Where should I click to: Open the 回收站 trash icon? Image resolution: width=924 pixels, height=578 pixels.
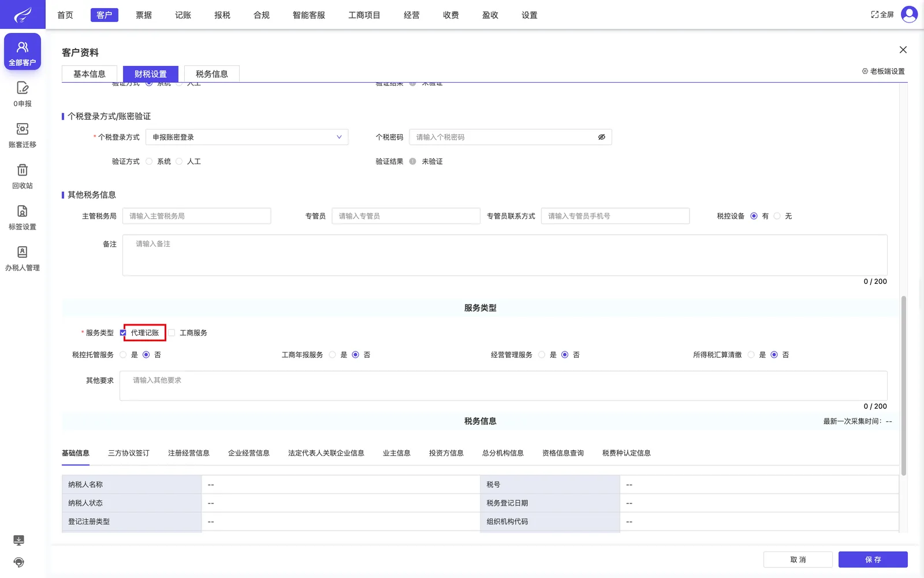23,176
